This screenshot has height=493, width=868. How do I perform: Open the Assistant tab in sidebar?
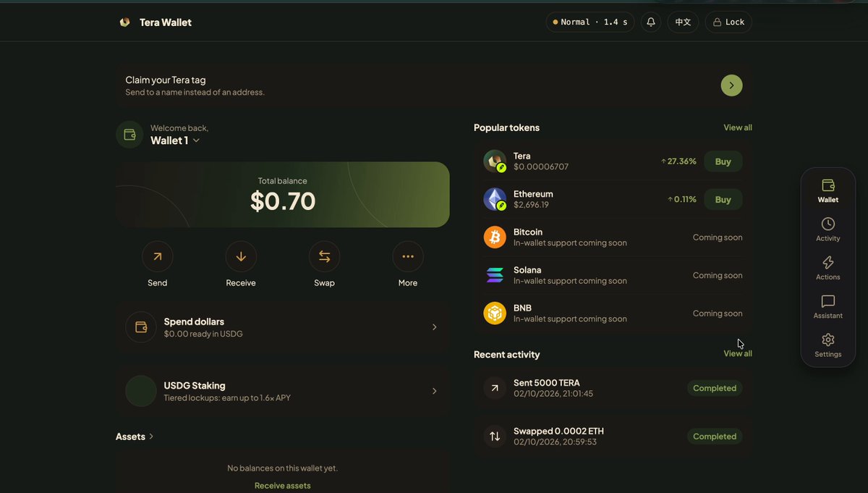pos(828,307)
